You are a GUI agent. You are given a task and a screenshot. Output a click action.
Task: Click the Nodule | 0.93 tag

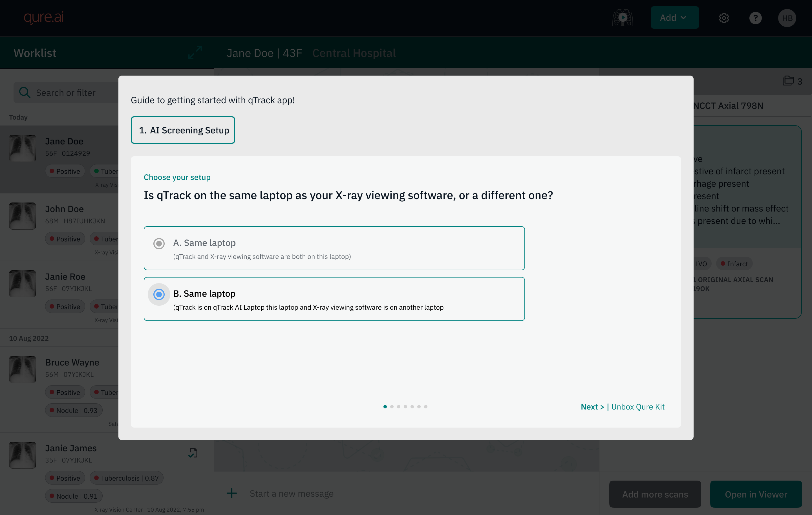click(74, 410)
